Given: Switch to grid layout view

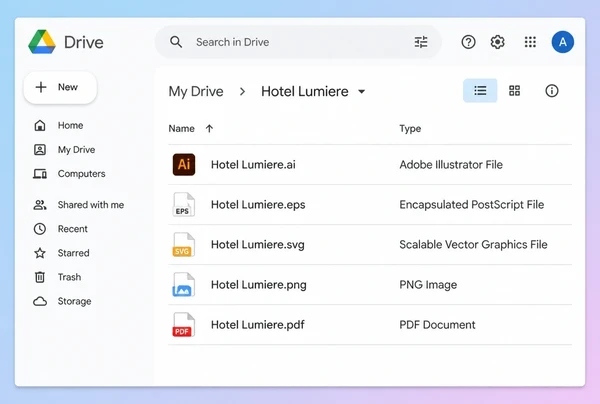Looking at the screenshot, I should click(x=514, y=91).
